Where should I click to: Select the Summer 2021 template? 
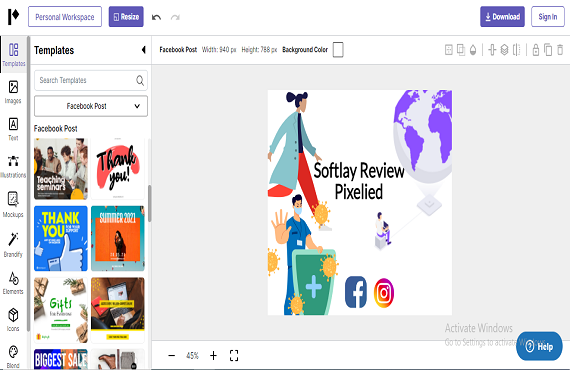[117, 238]
